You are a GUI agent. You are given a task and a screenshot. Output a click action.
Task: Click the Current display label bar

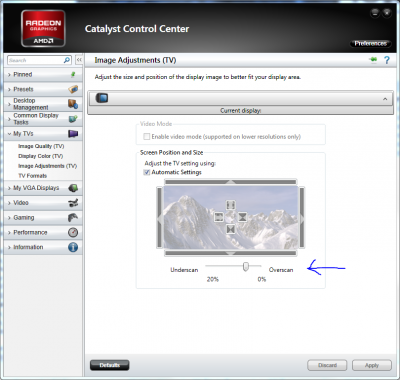click(240, 111)
